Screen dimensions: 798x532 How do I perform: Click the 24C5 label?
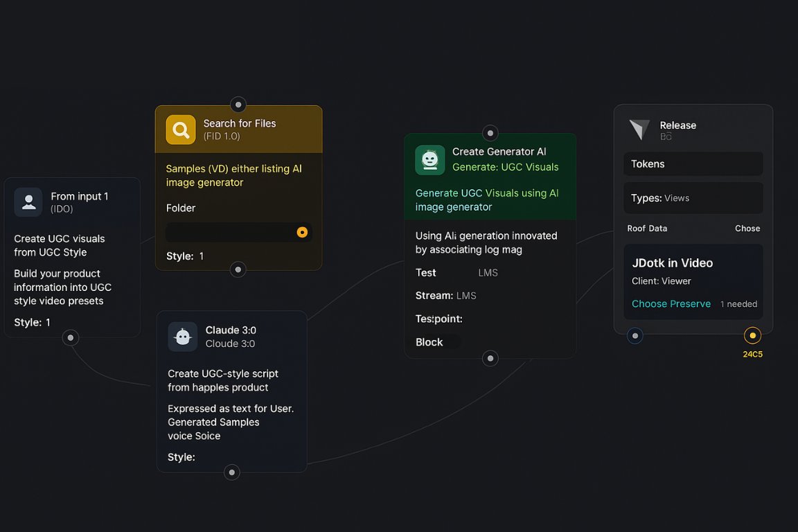coord(753,355)
